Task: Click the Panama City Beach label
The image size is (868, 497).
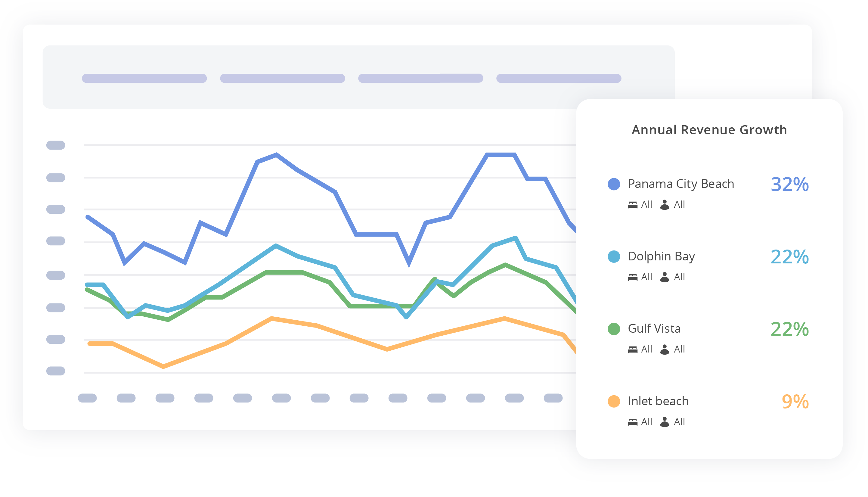Action: click(681, 184)
